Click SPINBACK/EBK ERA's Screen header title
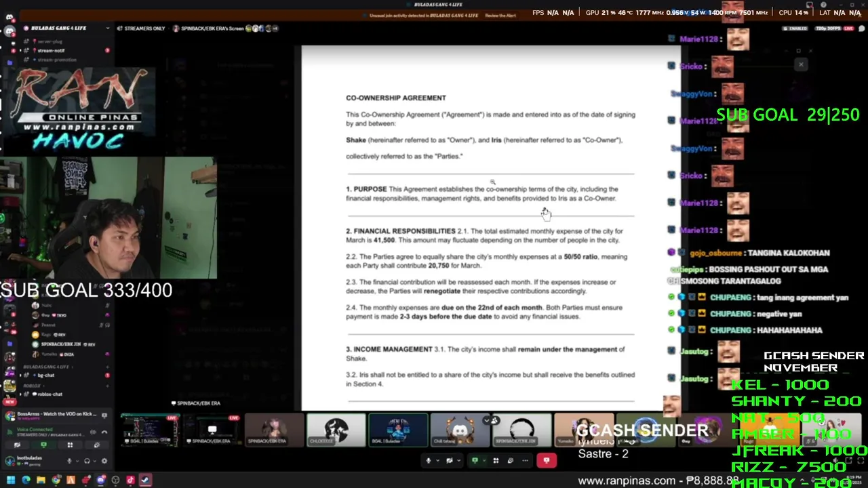868x488 pixels. pos(213,28)
